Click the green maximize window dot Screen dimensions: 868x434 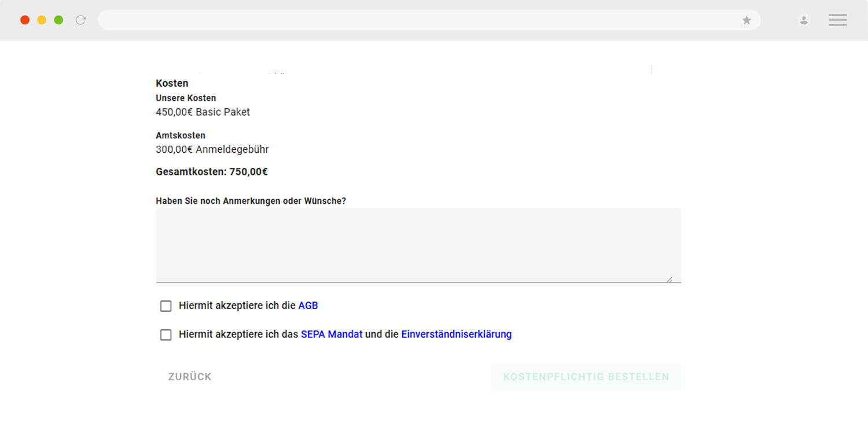[58, 20]
